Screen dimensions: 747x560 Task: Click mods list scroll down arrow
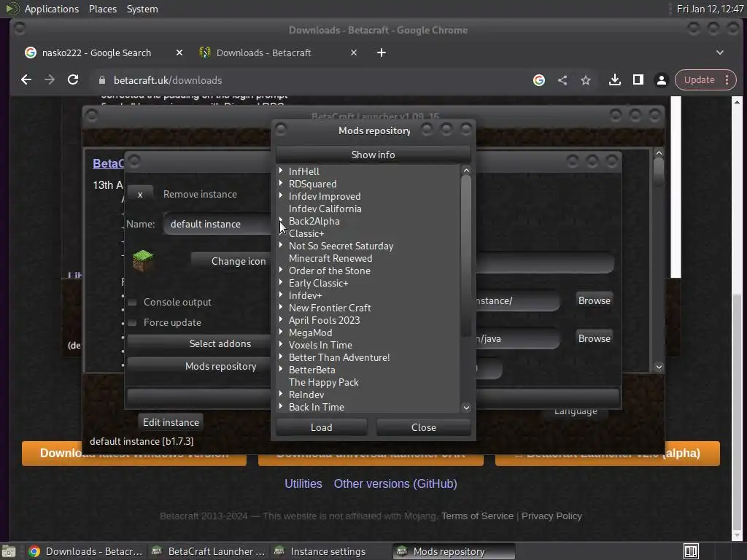point(466,408)
